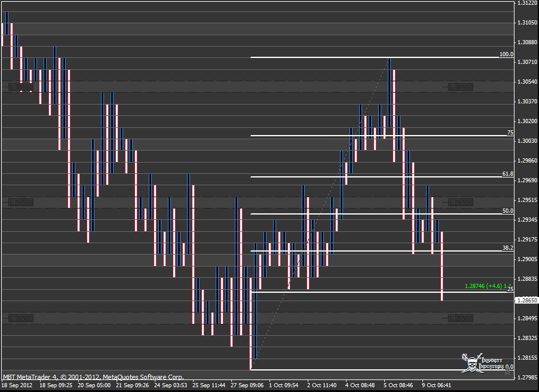The height and width of the screenshot is (392, 539).
Task: Select the 50.0 Fibonacci level label
Action: tap(508, 211)
